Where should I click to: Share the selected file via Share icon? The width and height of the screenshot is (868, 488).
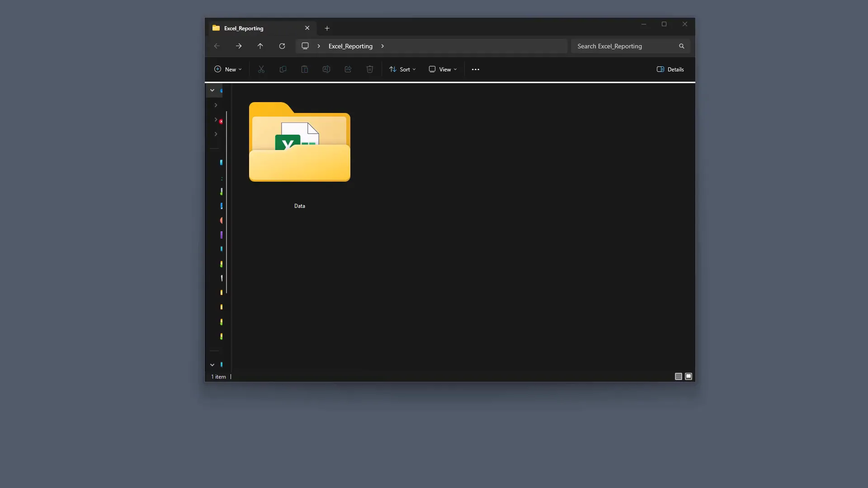(x=348, y=69)
